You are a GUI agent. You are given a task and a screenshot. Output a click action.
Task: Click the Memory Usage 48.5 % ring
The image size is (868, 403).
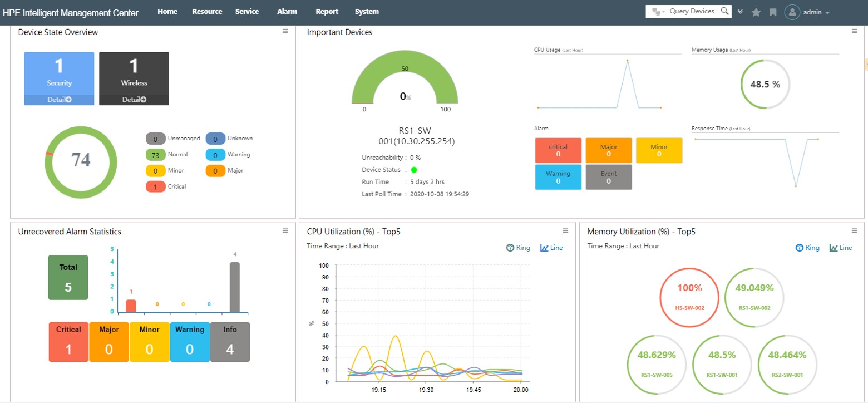tap(765, 85)
